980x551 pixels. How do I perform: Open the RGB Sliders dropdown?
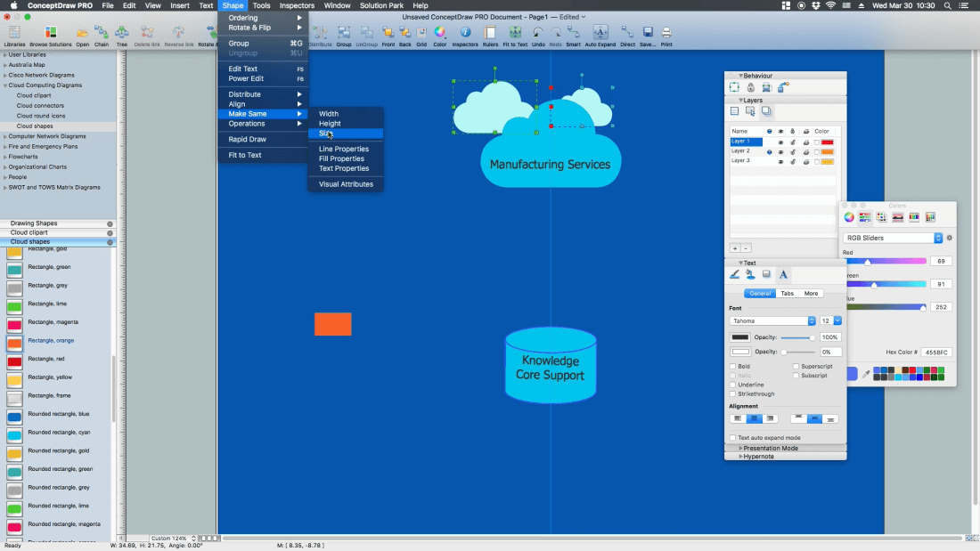[893, 238]
